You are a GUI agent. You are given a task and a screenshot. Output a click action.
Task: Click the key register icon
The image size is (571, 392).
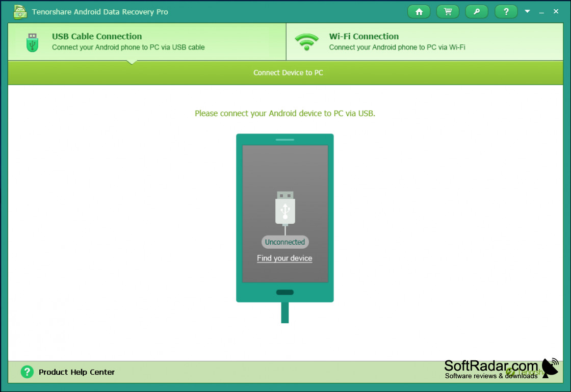(477, 12)
